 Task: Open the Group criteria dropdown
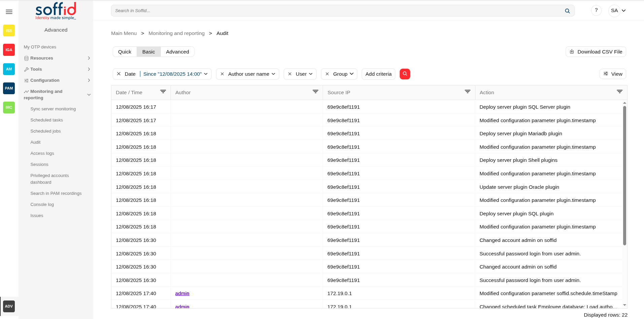point(343,74)
